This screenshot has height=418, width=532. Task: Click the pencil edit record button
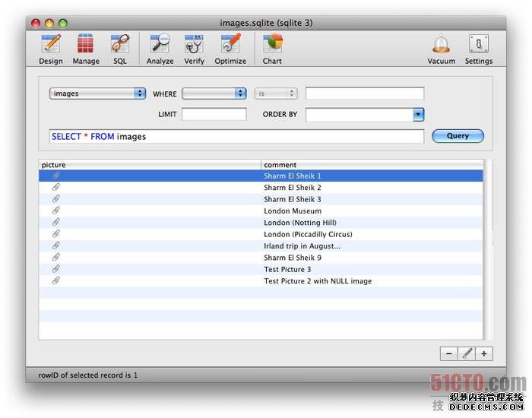tap(467, 353)
